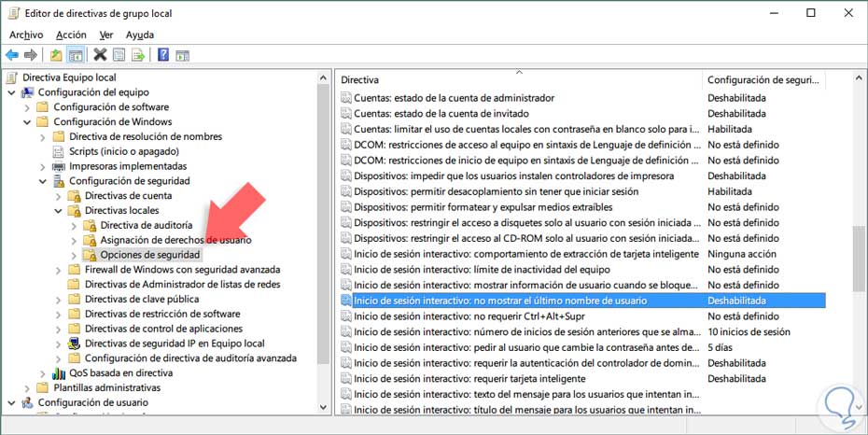The height and width of the screenshot is (435, 868).
Task: Click the Forward arrow toolbar icon
Action: point(31,55)
